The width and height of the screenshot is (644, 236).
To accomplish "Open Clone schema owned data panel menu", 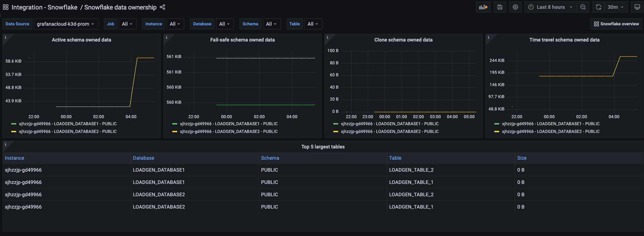I will pyautogui.click(x=403, y=40).
